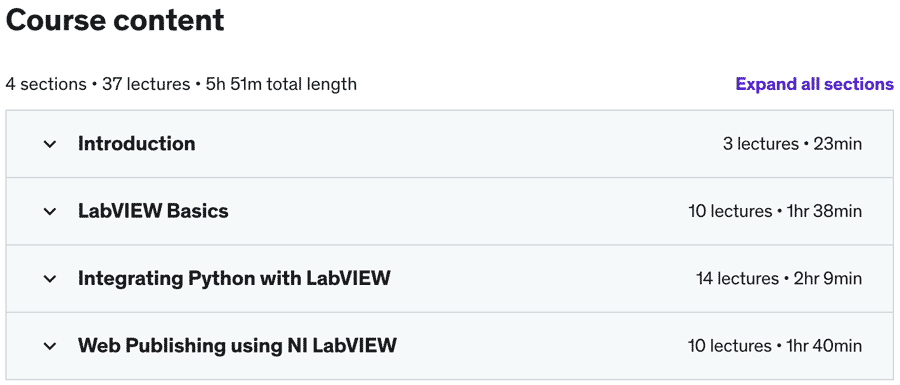Click 10 lectures label in LabVIEW Basics row

pos(730,212)
